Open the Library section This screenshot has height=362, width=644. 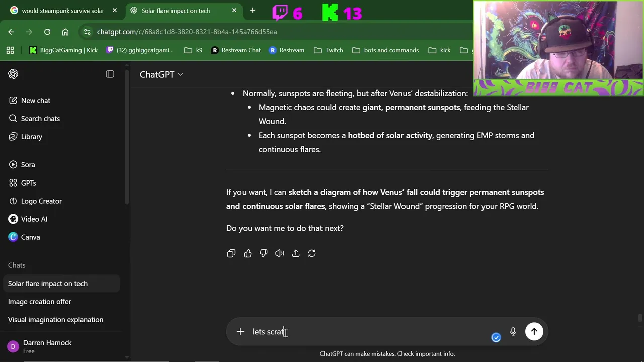(x=31, y=137)
